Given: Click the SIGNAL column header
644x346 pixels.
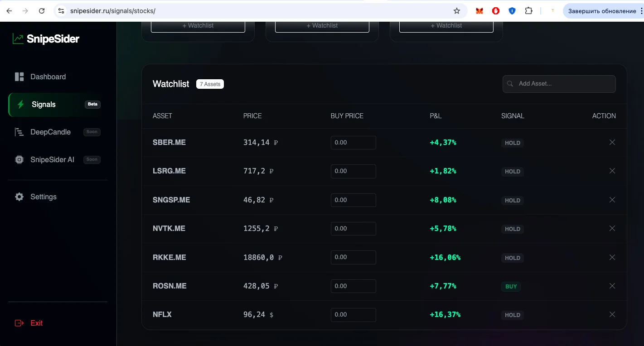Looking at the screenshot, I should [513, 116].
